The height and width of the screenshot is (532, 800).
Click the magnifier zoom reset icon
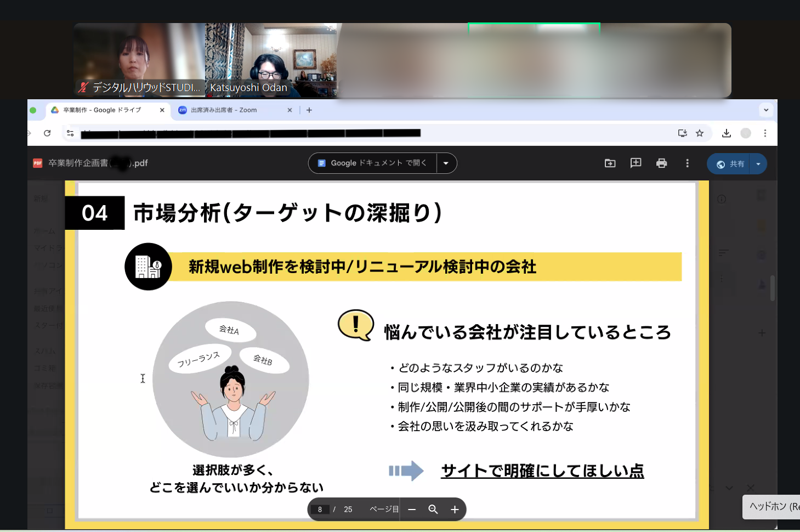(433, 510)
